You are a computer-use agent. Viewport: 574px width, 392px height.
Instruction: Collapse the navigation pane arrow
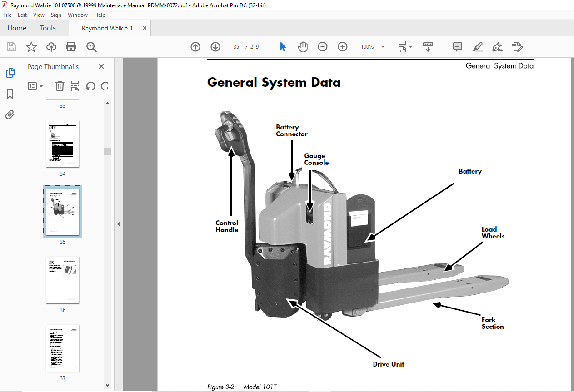[x=118, y=224]
